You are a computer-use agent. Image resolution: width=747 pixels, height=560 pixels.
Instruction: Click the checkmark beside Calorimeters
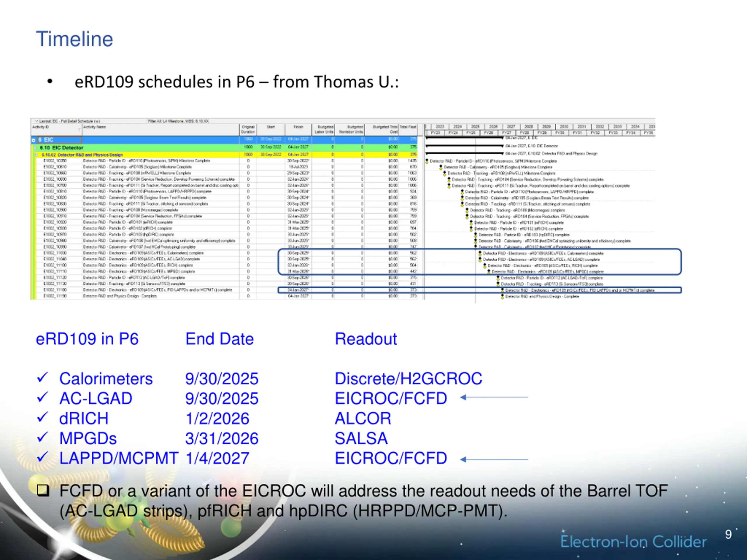[x=43, y=377]
